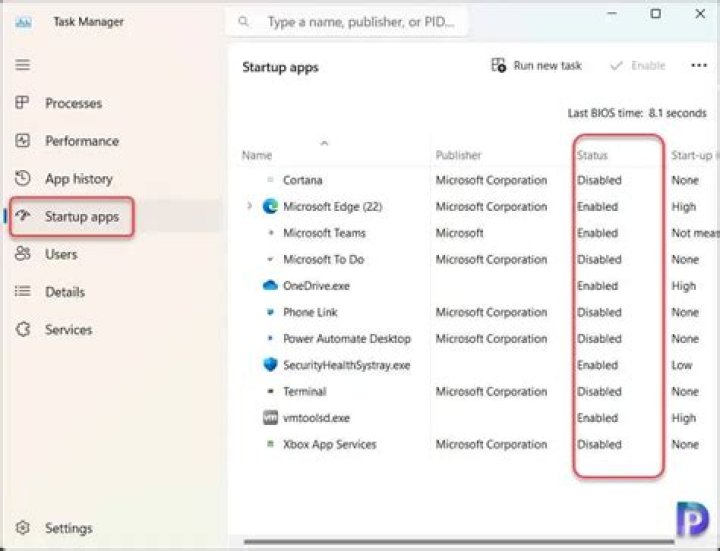Expand the Microsoft Edge (22) group
This screenshot has width=720, height=551.
coord(249,206)
